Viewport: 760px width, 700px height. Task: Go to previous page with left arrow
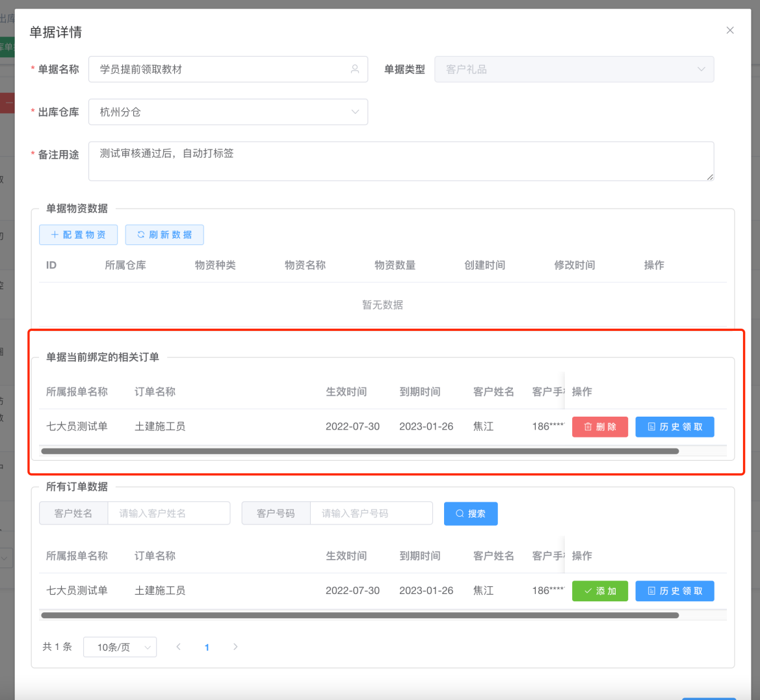178,647
